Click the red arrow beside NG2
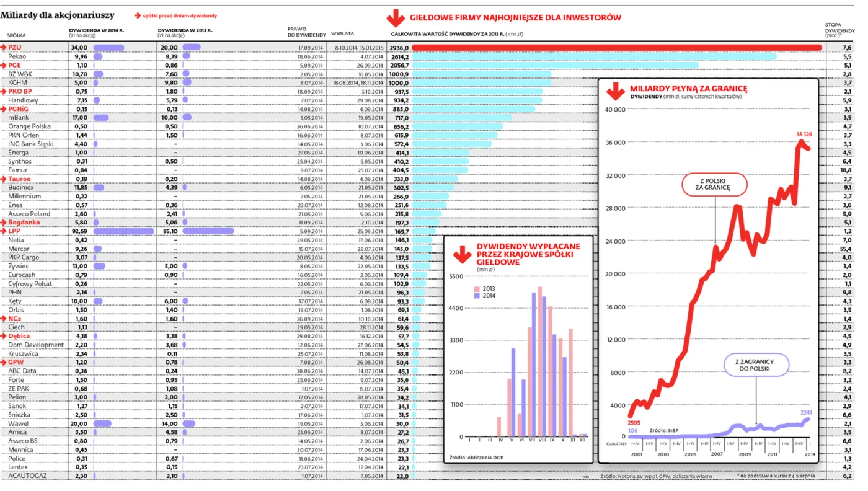 (x=4, y=318)
